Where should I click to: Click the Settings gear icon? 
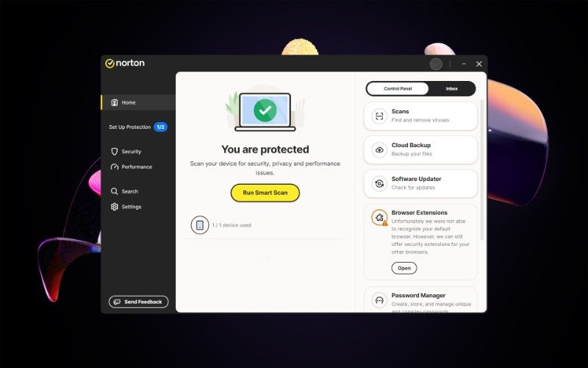click(115, 207)
